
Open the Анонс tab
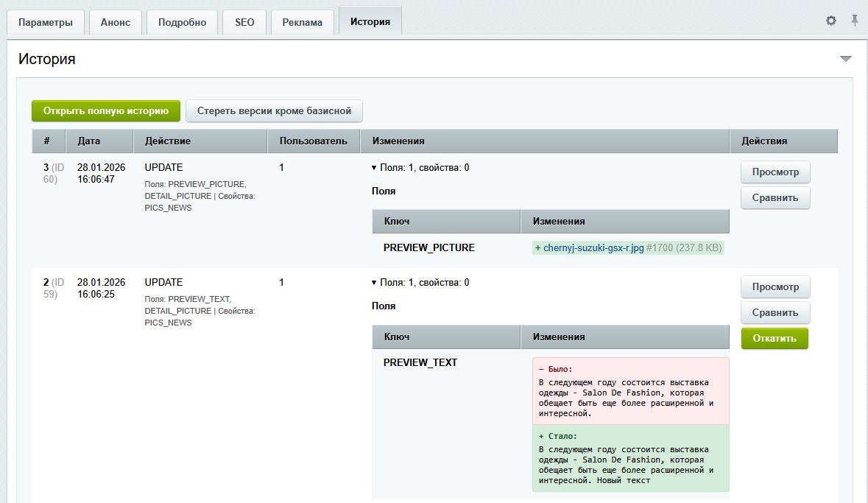pos(115,22)
